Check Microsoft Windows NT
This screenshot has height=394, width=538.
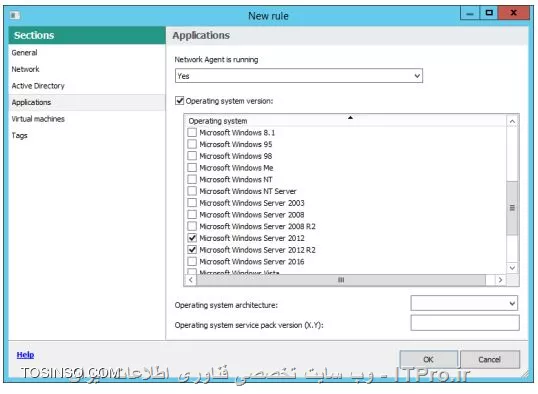[192, 179]
